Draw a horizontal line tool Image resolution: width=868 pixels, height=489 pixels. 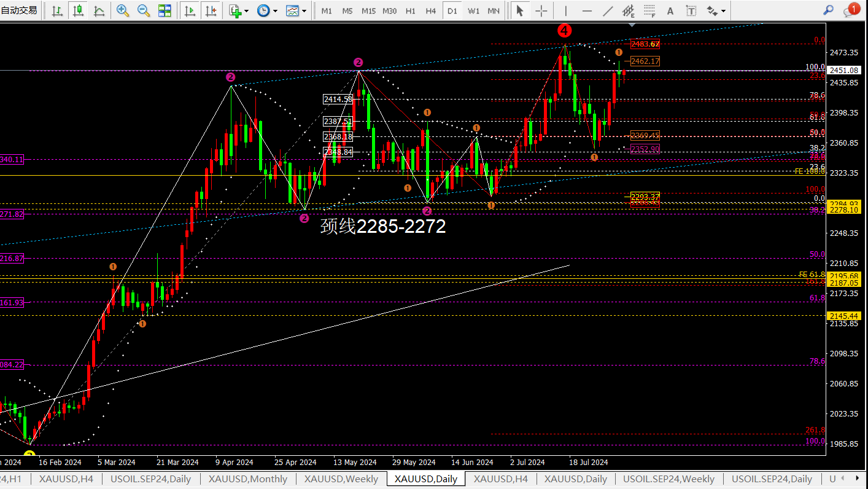pyautogui.click(x=586, y=10)
